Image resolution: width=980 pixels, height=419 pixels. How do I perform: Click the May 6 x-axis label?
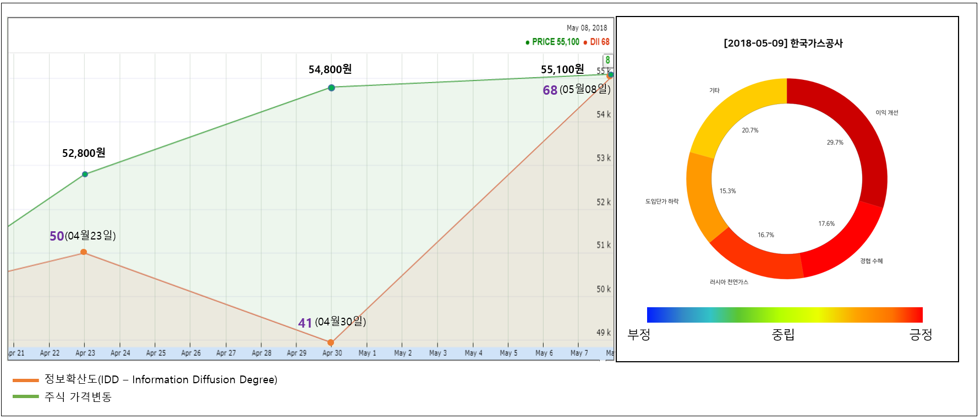(x=544, y=353)
